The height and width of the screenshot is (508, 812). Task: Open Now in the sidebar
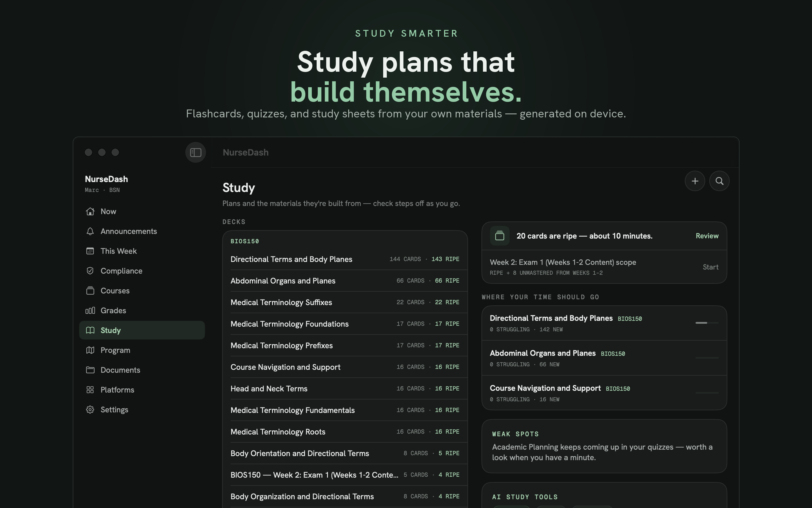142,211
